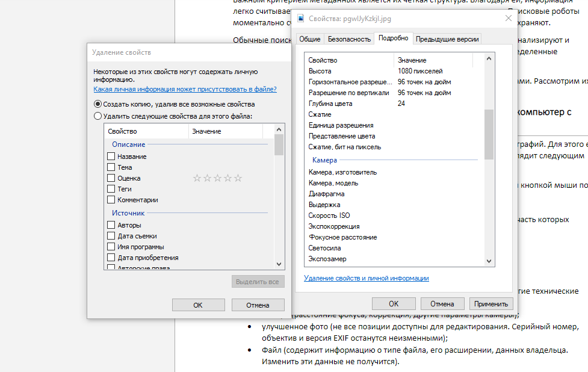Enable the Авторы checkbox

[111, 225]
